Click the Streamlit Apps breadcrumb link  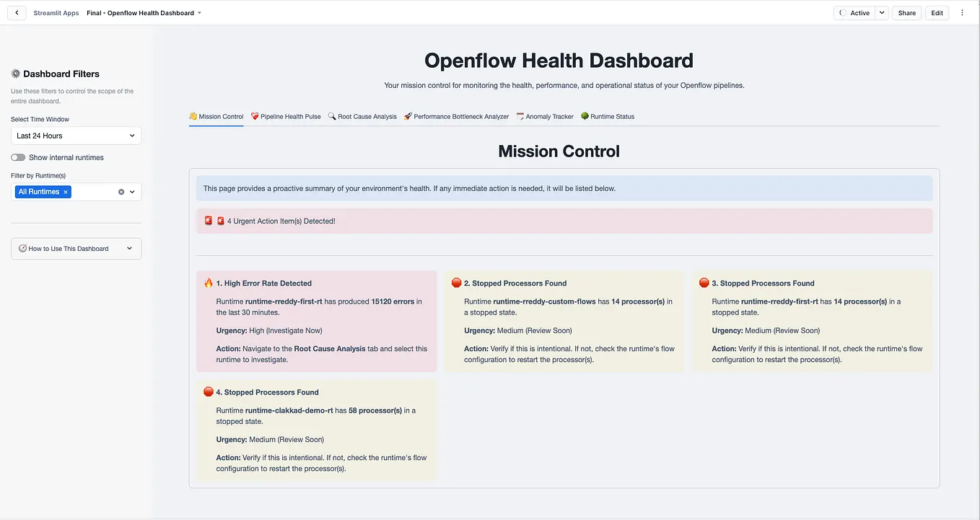pyautogui.click(x=56, y=12)
